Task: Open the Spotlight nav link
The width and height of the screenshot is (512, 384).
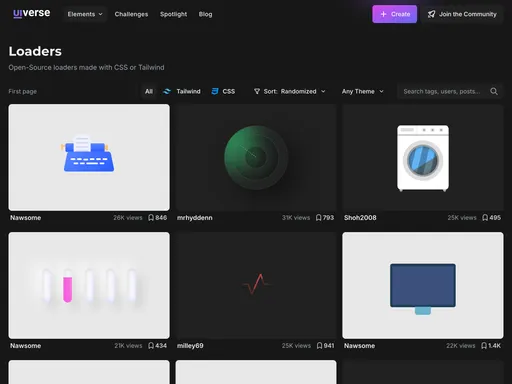Action: click(173, 14)
